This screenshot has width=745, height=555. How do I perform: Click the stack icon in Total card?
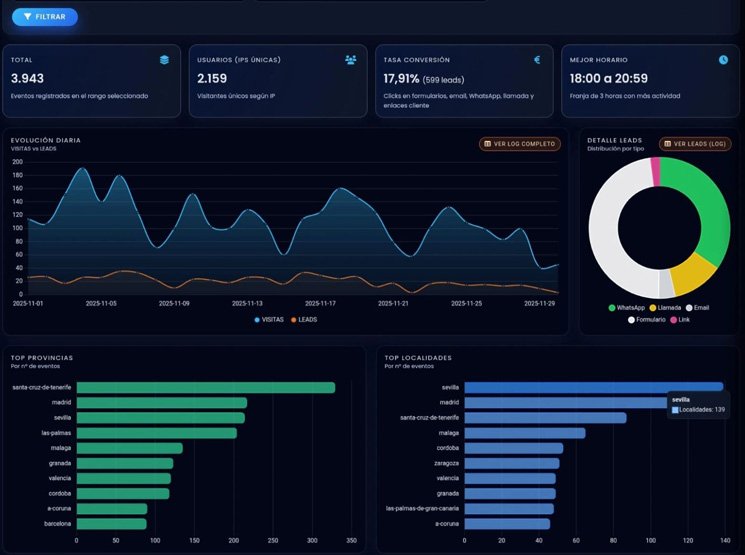[164, 60]
